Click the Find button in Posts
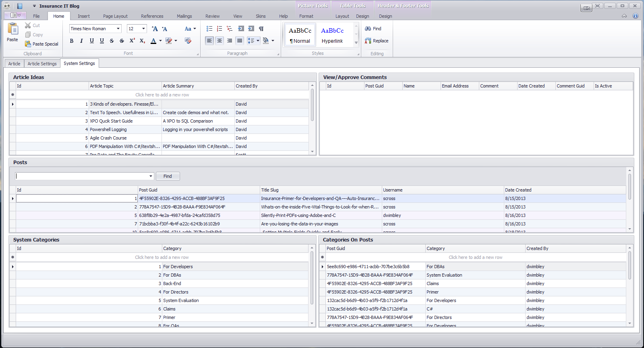The image size is (644, 348). (168, 176)
